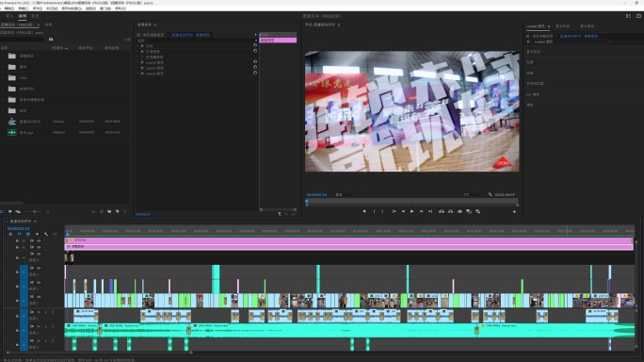644x362 pixels.
Task: Open the Lumetri effect selector dropdown
Action: point(572,41)
